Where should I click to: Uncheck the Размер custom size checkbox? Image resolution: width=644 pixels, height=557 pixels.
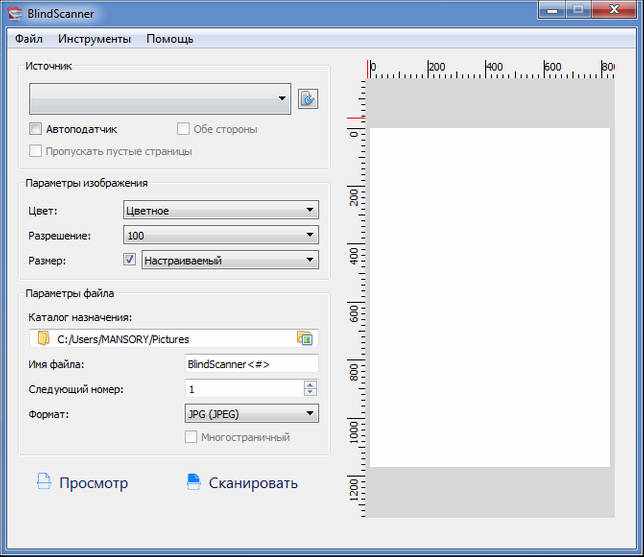pyautogui.click(x=129, y=260)
